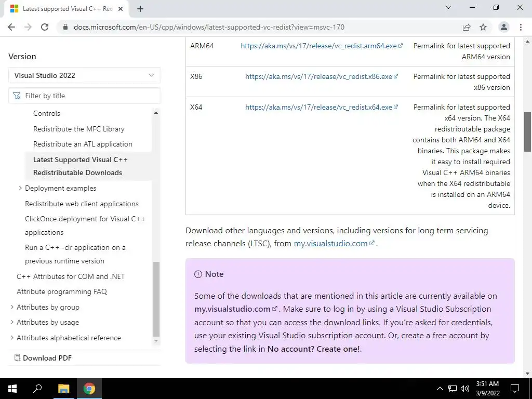Share this page using the share icon
The image size is (532, 399).
click(x=467, y=27)
